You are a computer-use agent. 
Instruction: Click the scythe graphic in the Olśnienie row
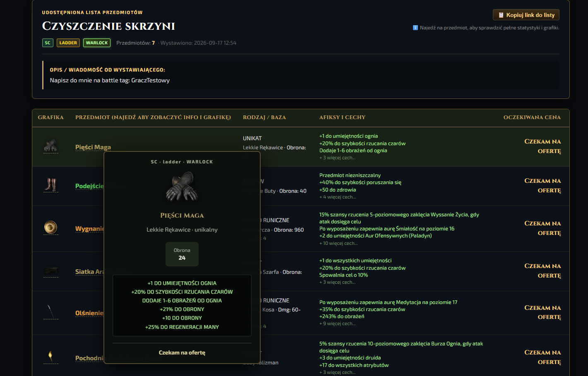[x=51, y=312]
